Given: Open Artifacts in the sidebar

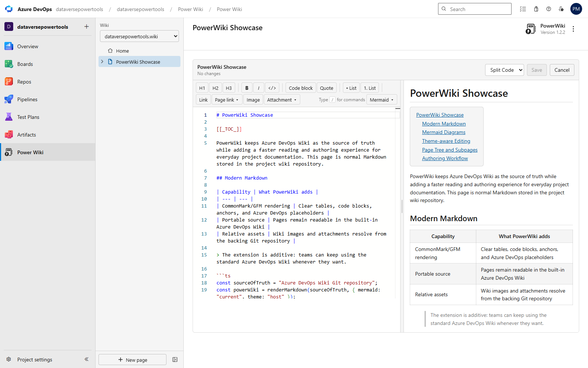Looking at the screenshot, I should (48, 135).
